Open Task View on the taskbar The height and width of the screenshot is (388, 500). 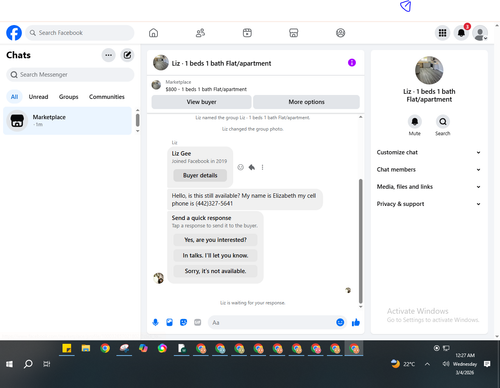pyautogui.click(x=47, y=364)
